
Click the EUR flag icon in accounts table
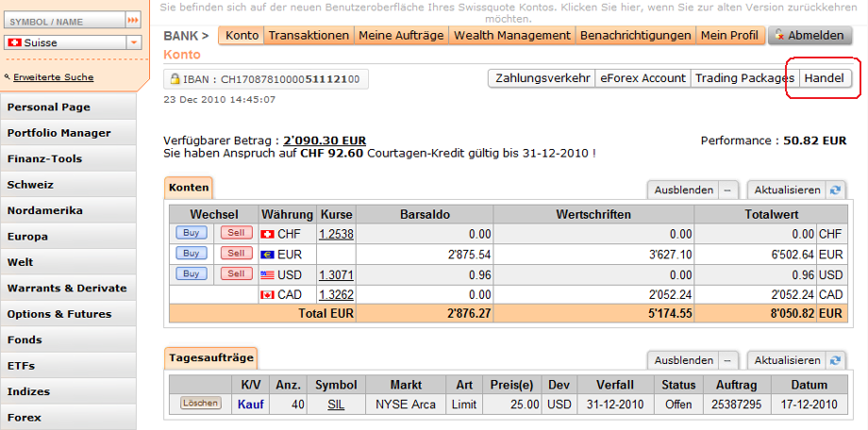click(x=267, y=255)
